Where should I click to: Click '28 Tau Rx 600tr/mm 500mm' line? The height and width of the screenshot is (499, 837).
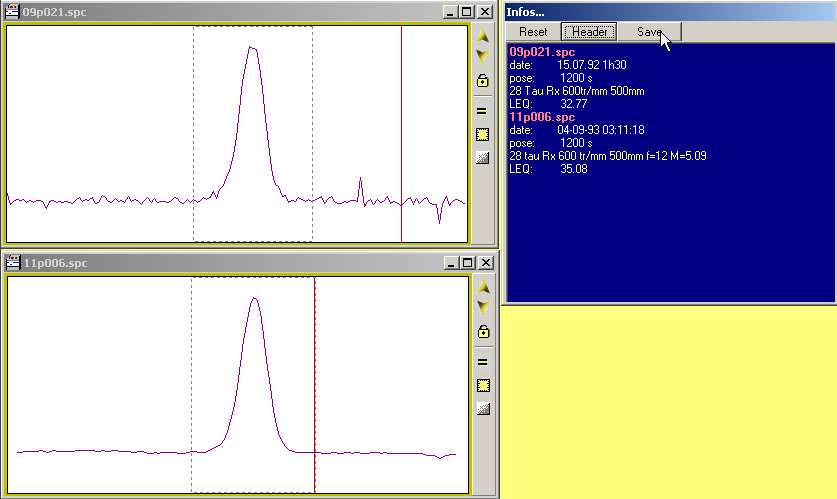point(577,91)
